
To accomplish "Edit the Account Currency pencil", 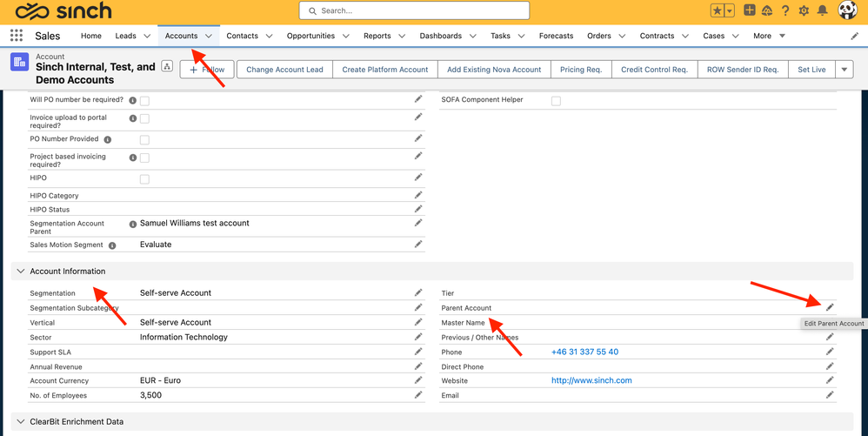I will tap(418, 380).
